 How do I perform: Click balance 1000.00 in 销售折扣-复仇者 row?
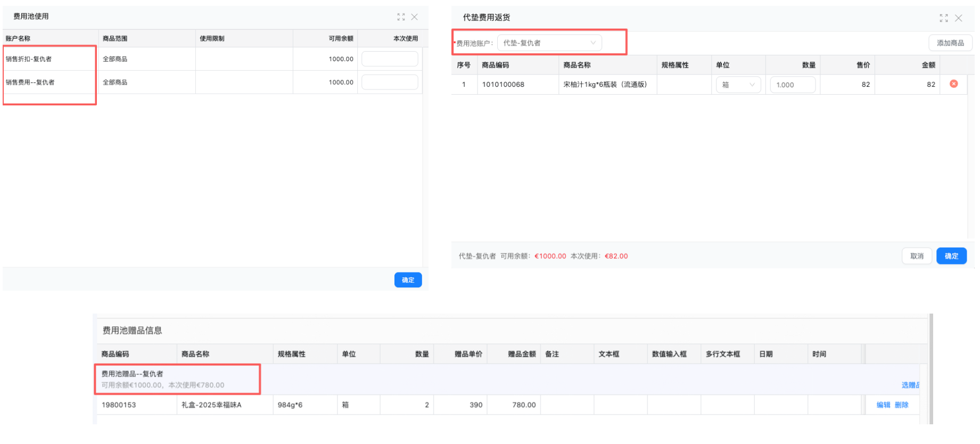pyautogui.click(x=341, y=59)
